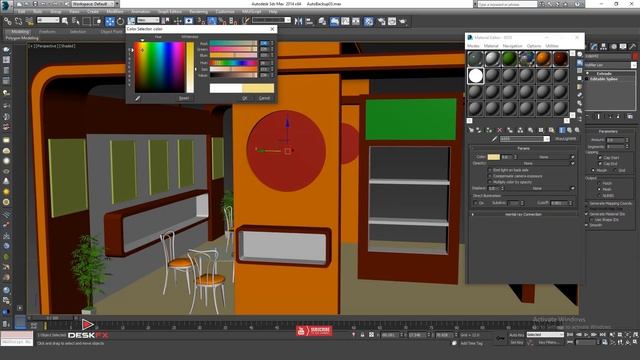Click the Red value field in Color Selector

click(264, 43)
